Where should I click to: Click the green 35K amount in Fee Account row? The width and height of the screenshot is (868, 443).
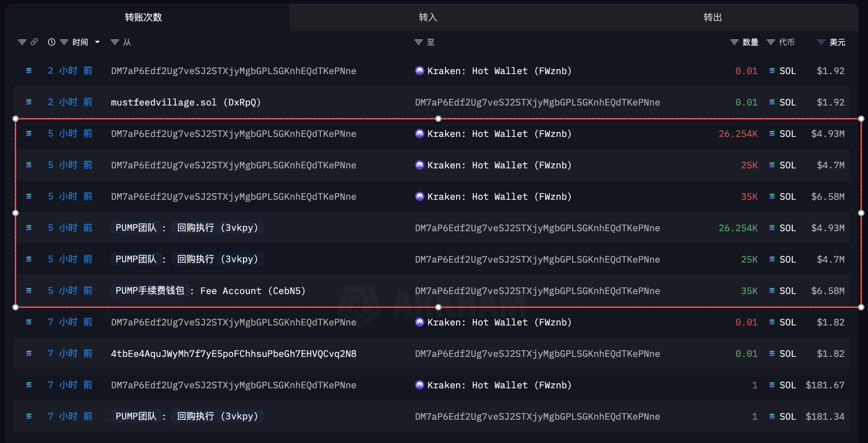click(x=749, y=291)
